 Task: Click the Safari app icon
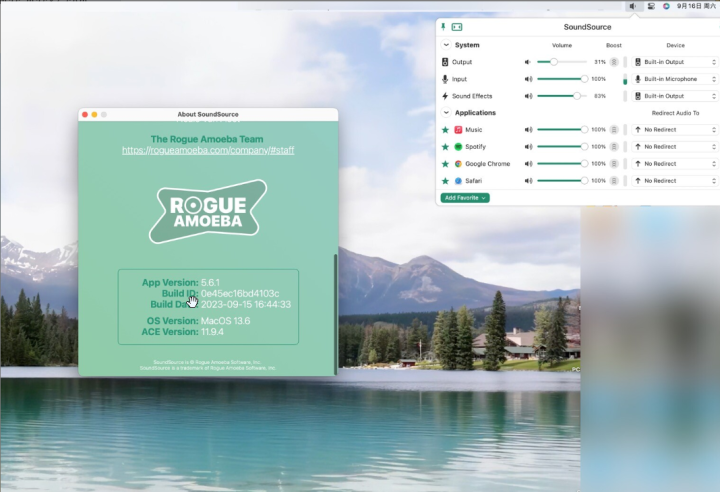click(x=458, y=181)
